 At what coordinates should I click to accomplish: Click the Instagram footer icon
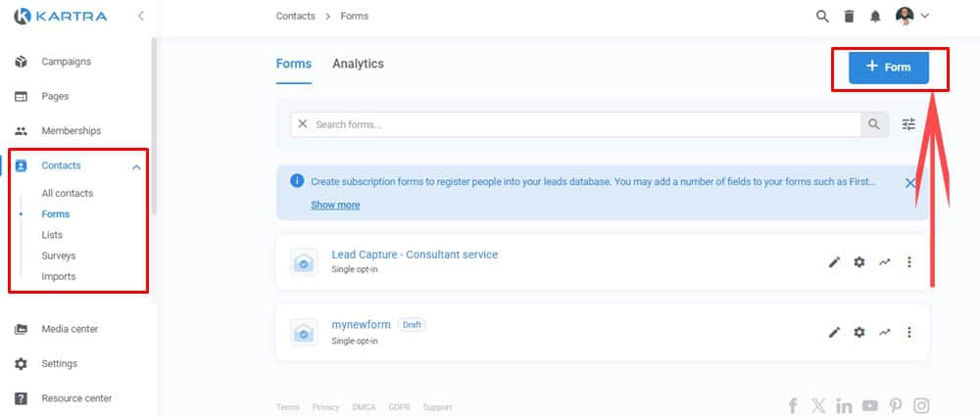tap(921, 406)
